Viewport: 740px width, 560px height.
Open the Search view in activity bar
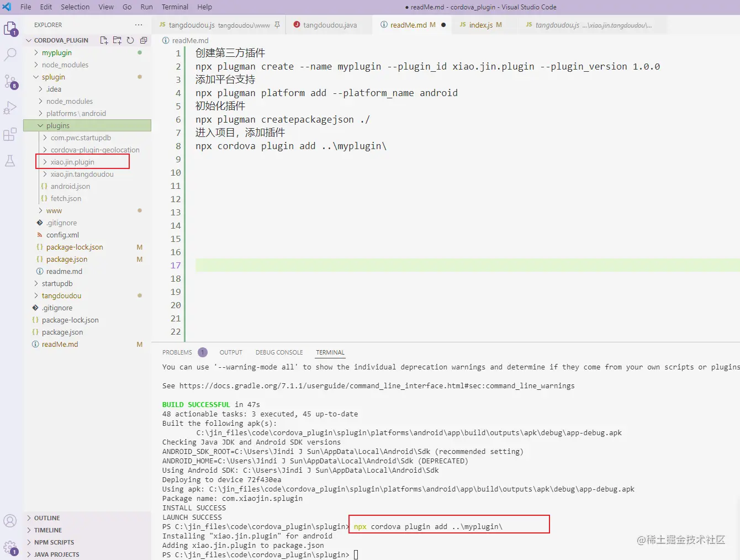click(10, 55)
